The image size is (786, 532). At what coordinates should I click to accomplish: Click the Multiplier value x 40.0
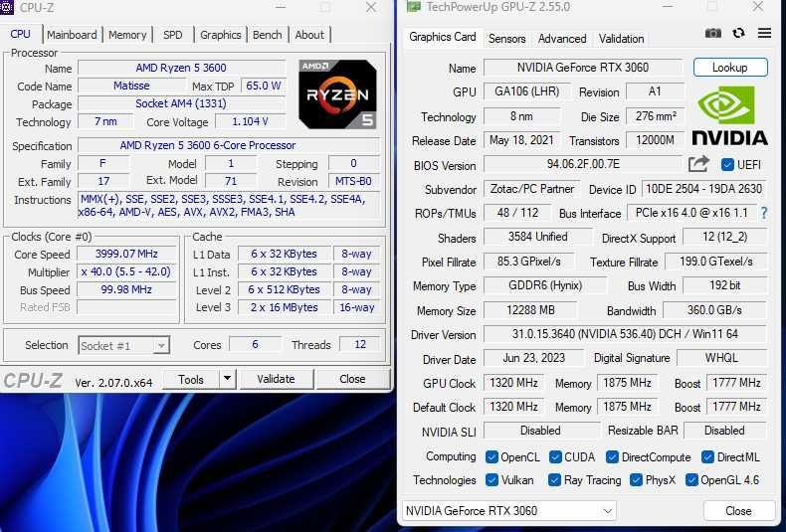point(126,272)
